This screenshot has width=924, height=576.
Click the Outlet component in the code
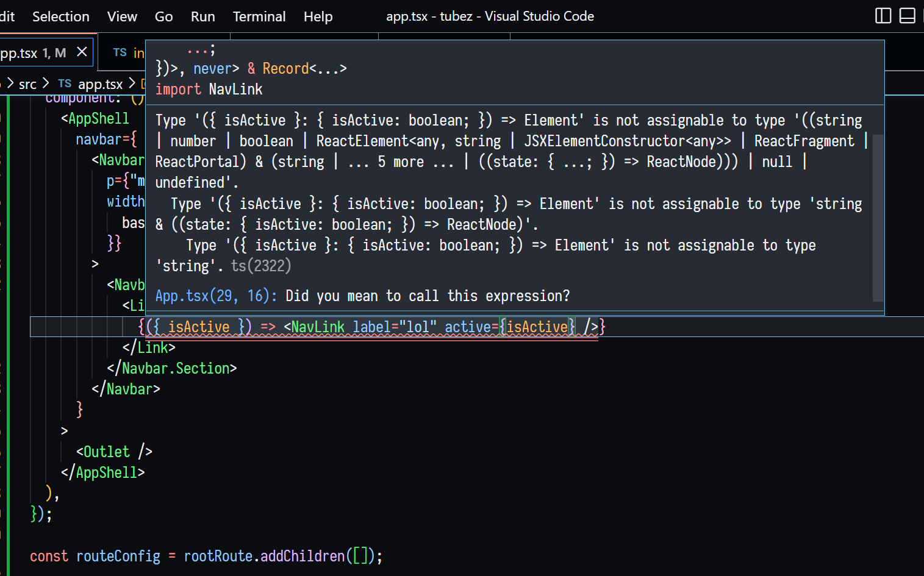106,452
